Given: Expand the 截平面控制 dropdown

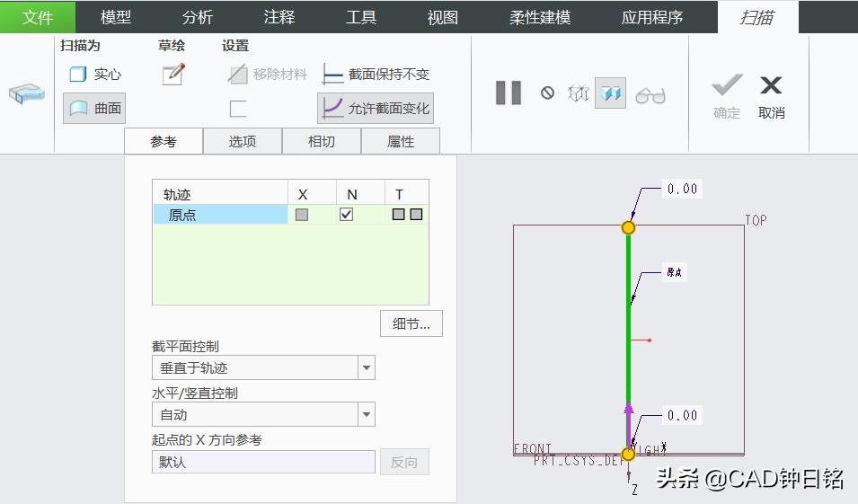Looking at the screenshot, I should (366, 367).
